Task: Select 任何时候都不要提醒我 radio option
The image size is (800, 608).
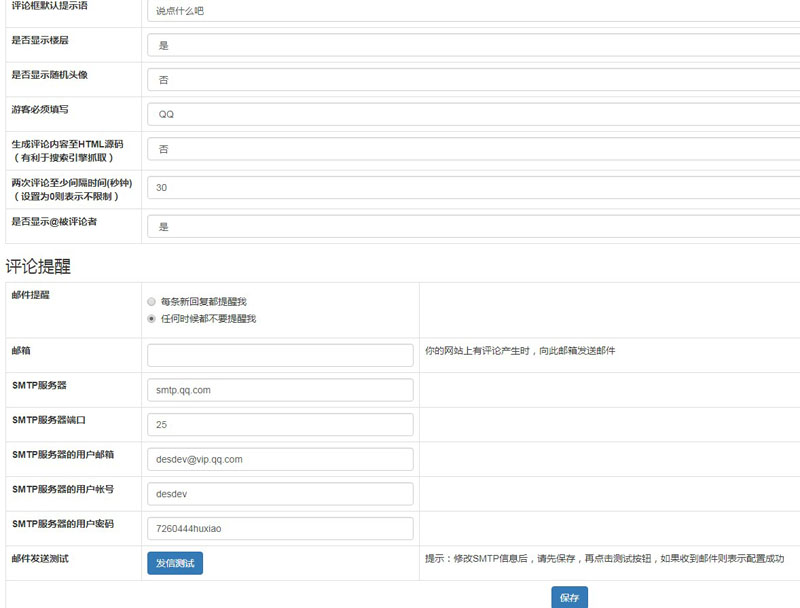Action: tap(151, 319)
